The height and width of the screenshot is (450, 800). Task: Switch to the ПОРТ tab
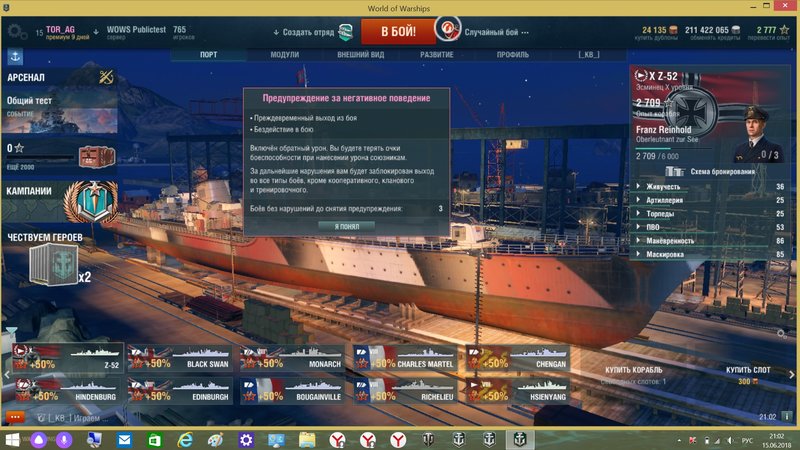click(x=208, y=55)
